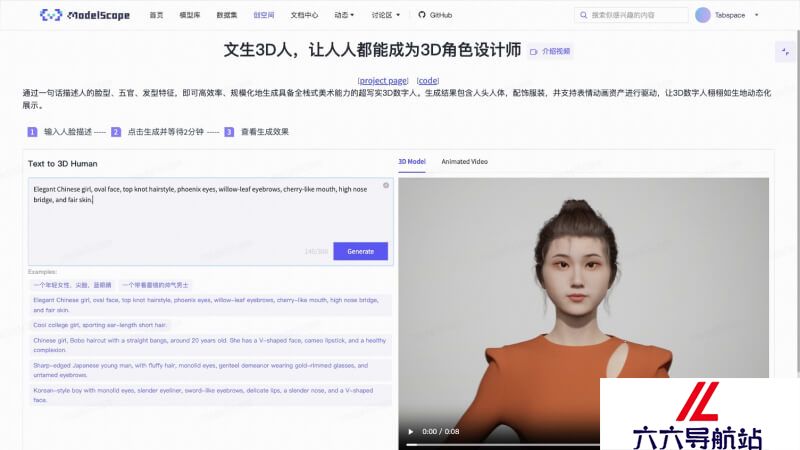The image size is (800, 450).
Task: Click the face description text area
Action: tap(210, 221)
